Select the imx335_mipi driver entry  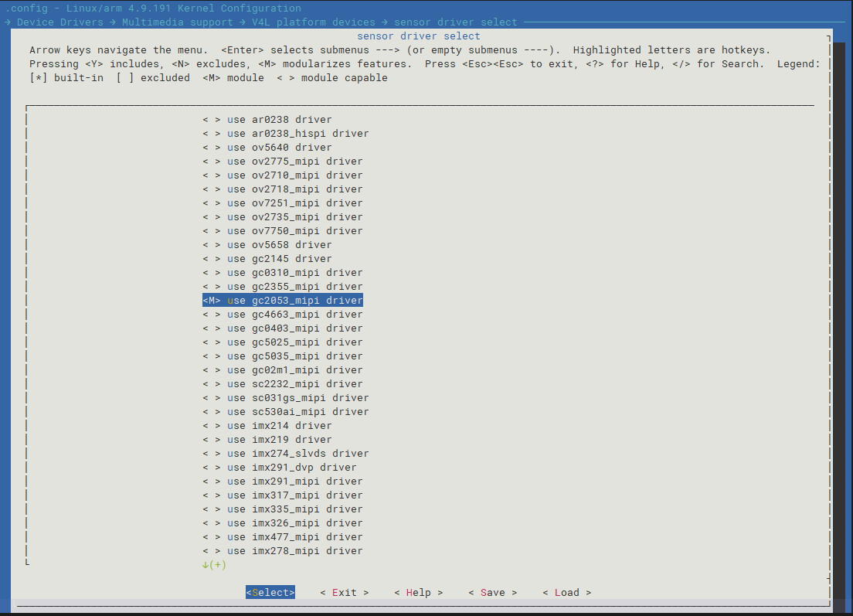point(282,509)
